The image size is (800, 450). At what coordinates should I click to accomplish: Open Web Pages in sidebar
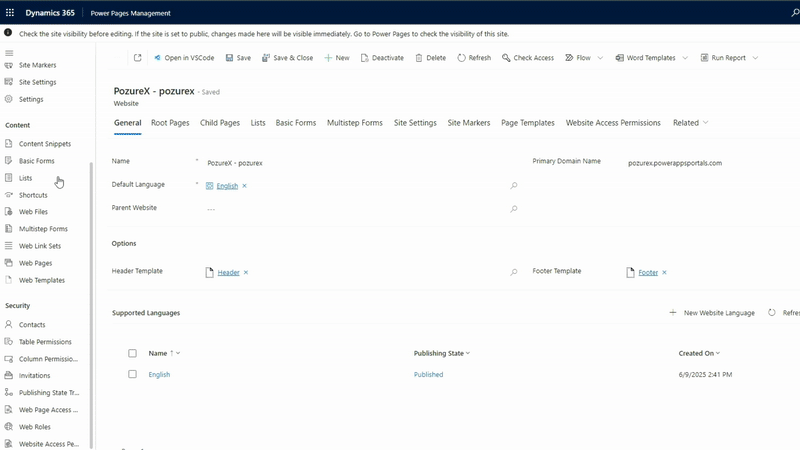pos(35,263)
